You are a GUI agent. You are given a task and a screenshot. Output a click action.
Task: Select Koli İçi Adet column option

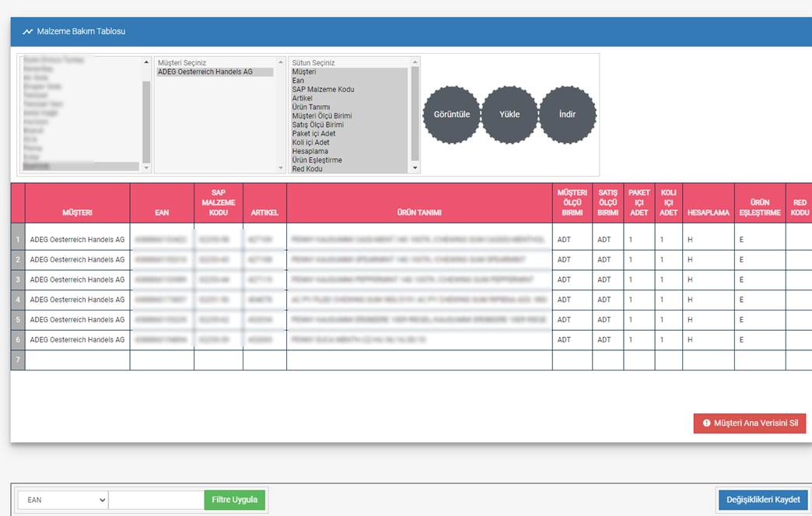coord(349,142)
